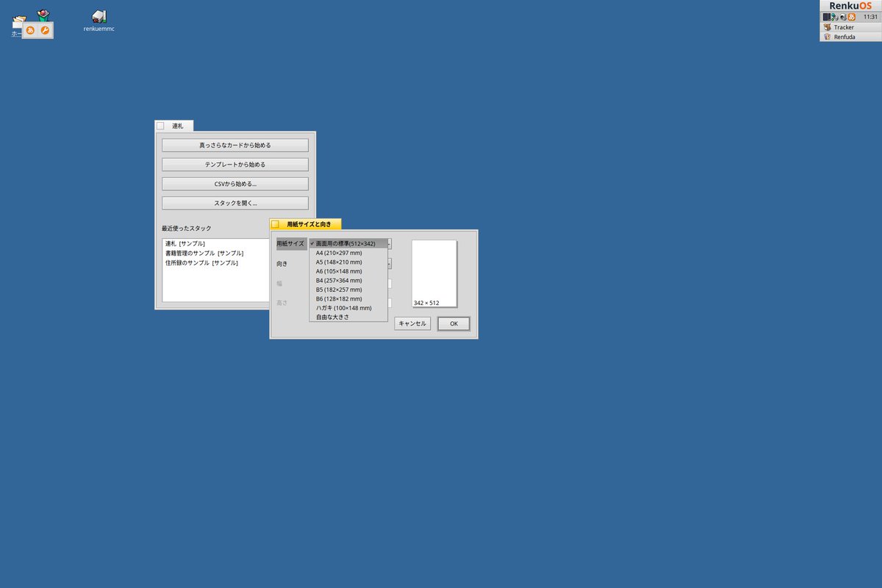Click CSVから始める... button
This screenshot has height=588, width=882.
tap(235, 184)
